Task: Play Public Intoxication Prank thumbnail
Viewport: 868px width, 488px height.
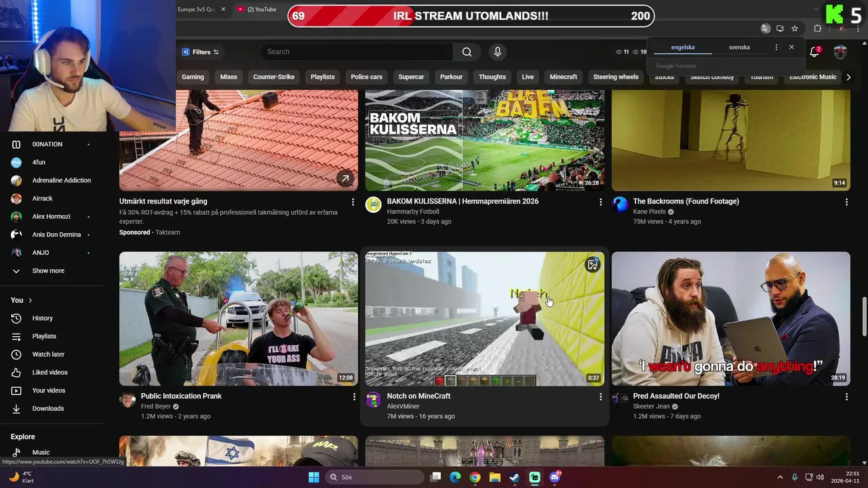Action: pyautogui.click(x=239, y=319)
